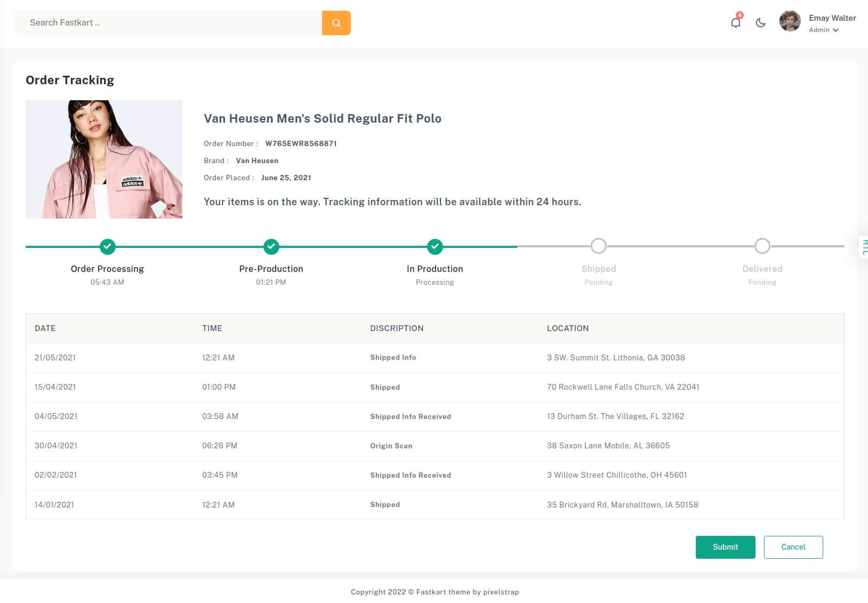Select the Delivered pending step circle

(x=762, y=246)
